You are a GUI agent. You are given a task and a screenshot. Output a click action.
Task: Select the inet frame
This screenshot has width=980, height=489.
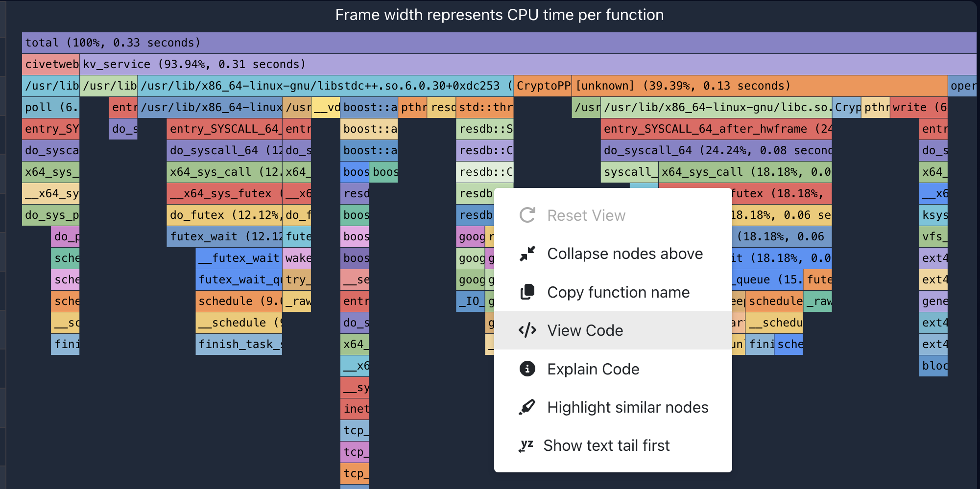[x=355, y=409]
